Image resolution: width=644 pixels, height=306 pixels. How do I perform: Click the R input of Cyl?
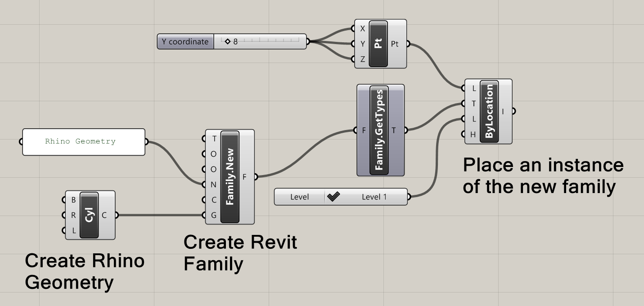[x=73, y=215]
